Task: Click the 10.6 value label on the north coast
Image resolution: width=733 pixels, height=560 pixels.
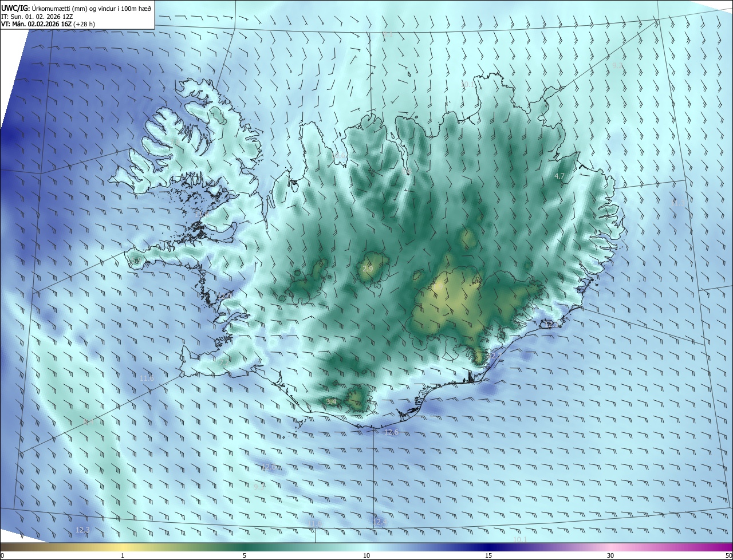Action: (x=340, y=156)
